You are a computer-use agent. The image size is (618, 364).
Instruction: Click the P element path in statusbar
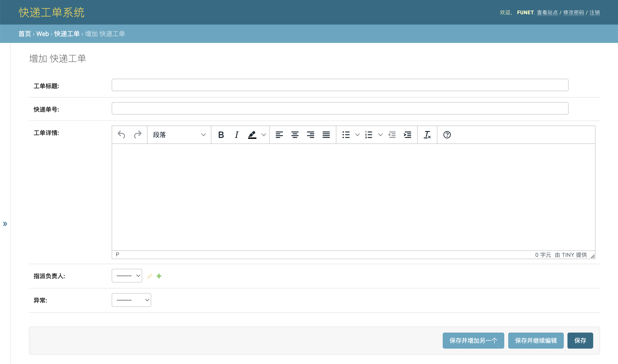(x=117, y=255)
